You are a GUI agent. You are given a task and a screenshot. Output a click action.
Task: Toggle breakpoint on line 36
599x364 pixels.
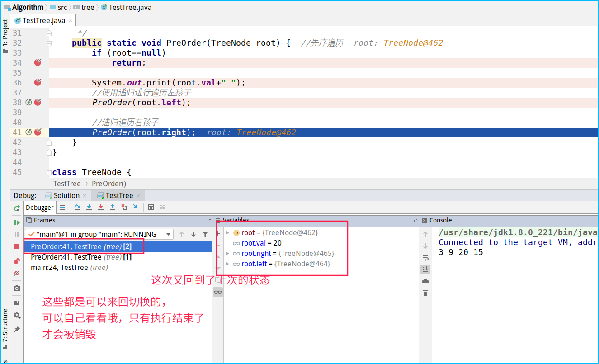click(38, 82)
